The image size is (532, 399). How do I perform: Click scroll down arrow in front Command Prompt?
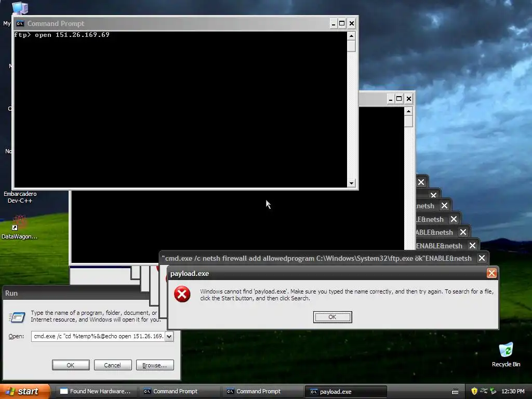(x=351, y=183)
